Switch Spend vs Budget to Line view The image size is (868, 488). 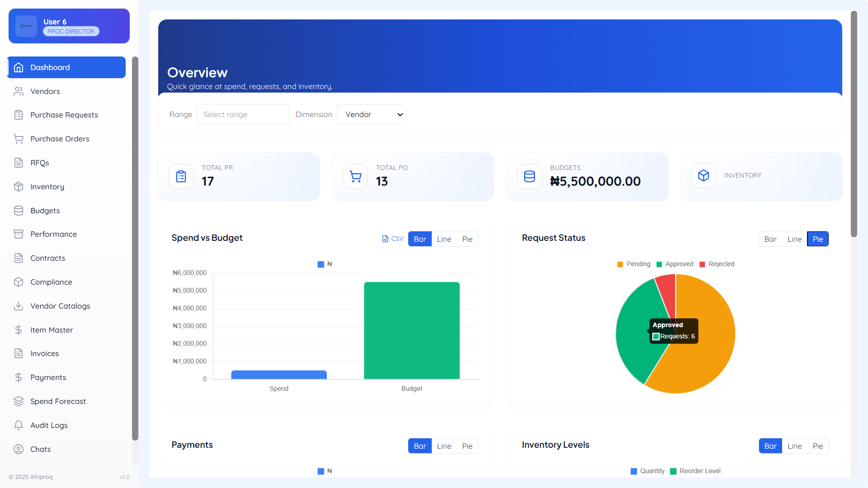[444, 239]
